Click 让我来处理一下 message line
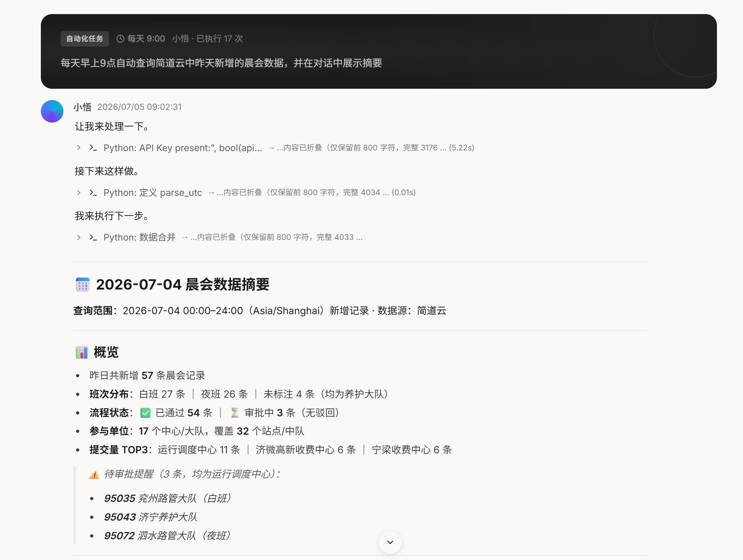Image resolution: width=743 pixels, height=560 pixels. coord(112,126)
